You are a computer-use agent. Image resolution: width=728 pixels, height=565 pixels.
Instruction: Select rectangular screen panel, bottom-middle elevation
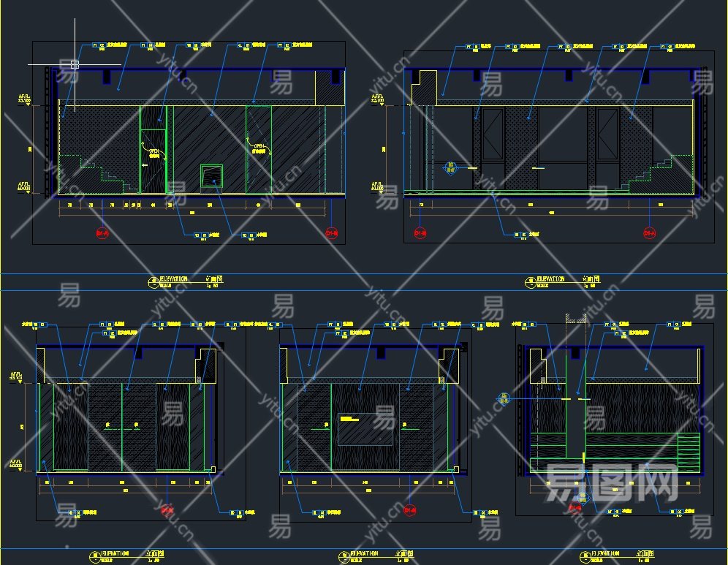[x=365, y=428]
